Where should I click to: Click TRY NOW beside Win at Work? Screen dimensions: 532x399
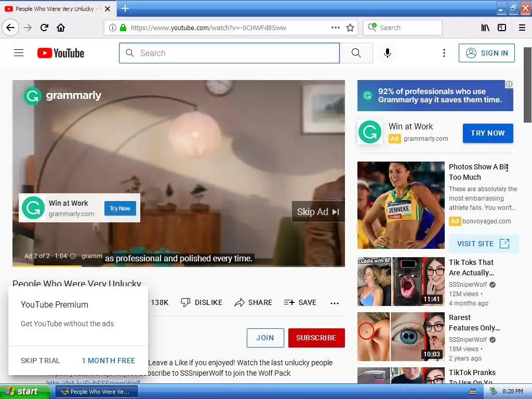pos(488,134)
